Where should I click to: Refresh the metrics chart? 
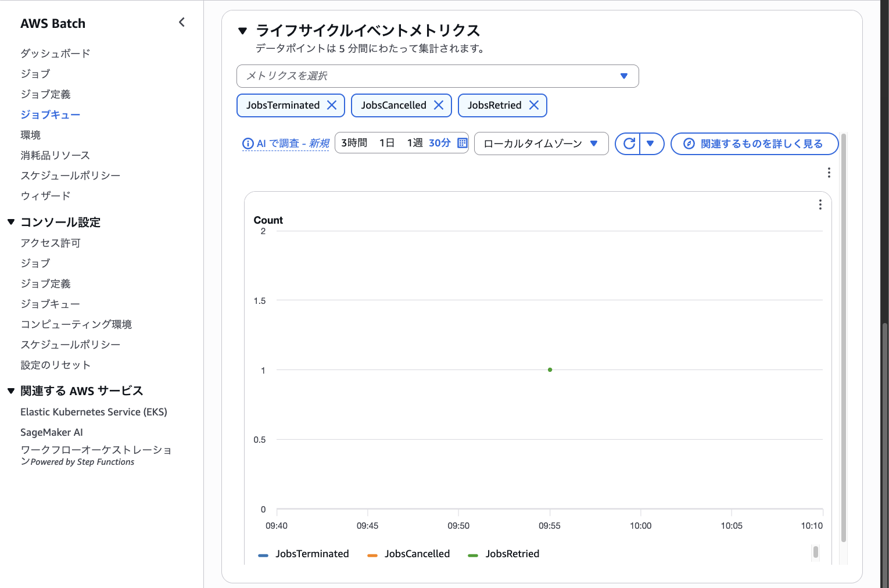click(628, 144)
